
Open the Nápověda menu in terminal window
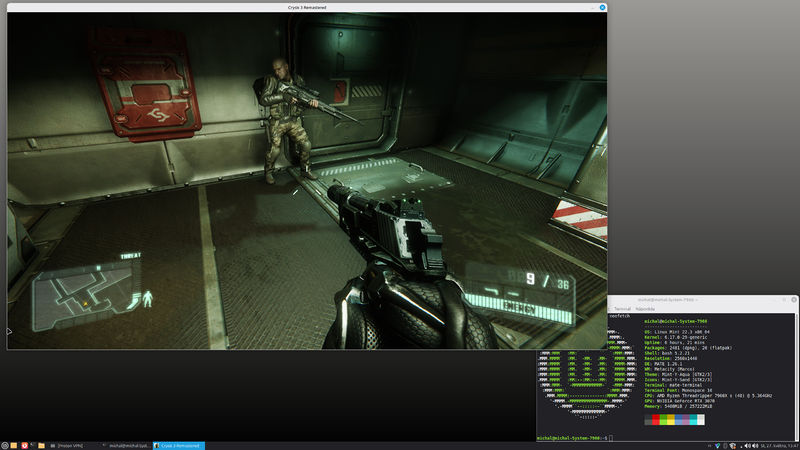[645, 309]
